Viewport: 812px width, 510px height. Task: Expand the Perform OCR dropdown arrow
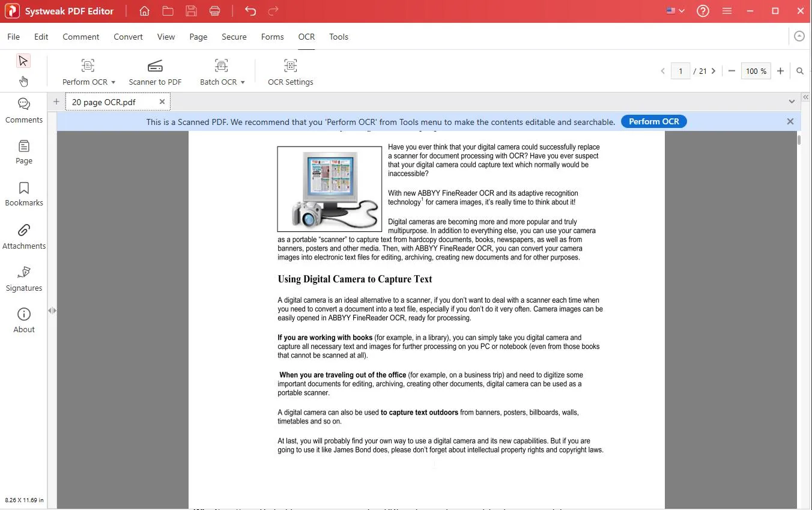click(113, 82)
